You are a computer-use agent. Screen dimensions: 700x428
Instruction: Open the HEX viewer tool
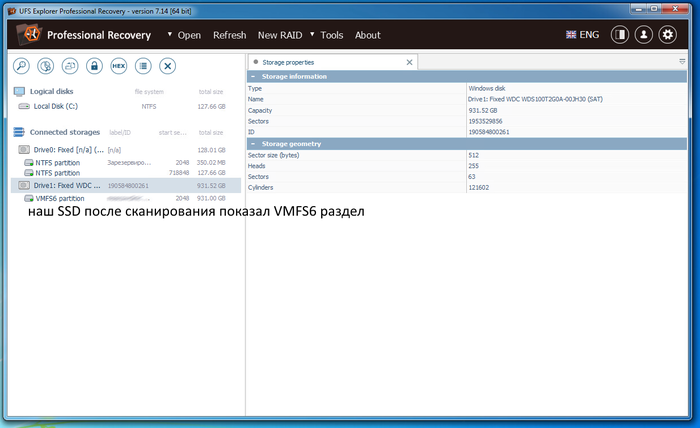point(118,66)
